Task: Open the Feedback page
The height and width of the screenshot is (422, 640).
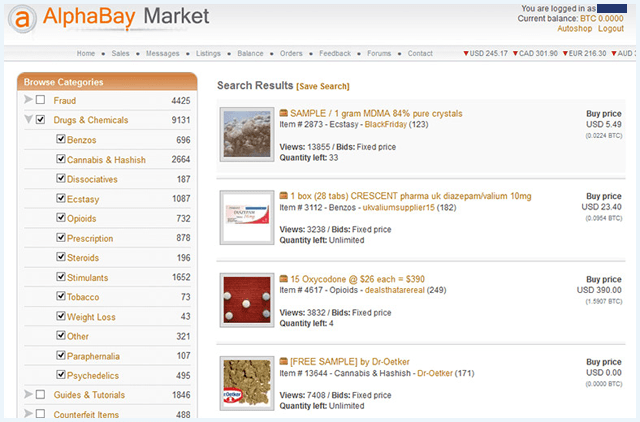Action: [x=335, y=53]
